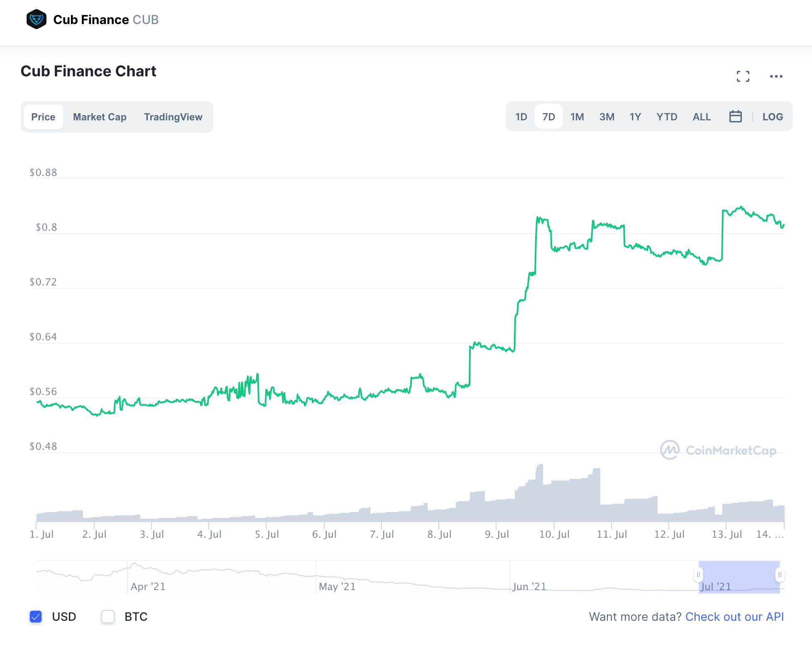The height and width of the screenshot is (649, 812).
Task: Toggle the LOG scale button
Action: [773, 117]
